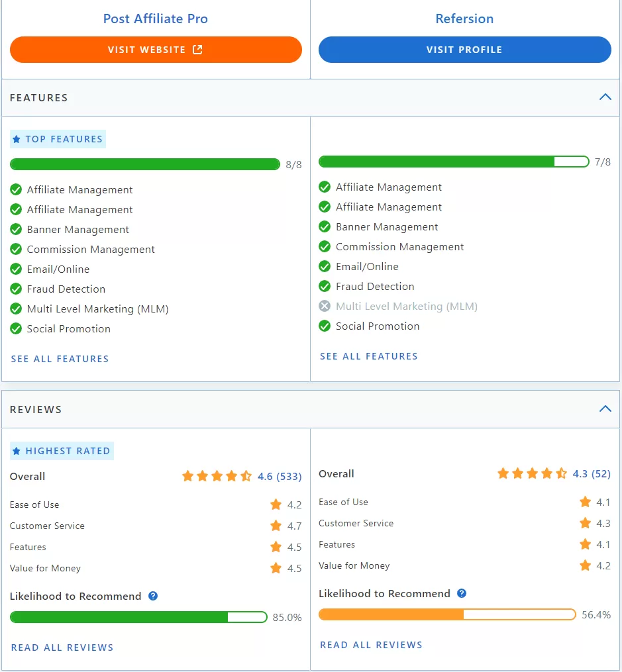The height and width of the screenshot is (672, 622).
Task: Open the Post Affiliate Pro heading link
Action: pos(155,19)
